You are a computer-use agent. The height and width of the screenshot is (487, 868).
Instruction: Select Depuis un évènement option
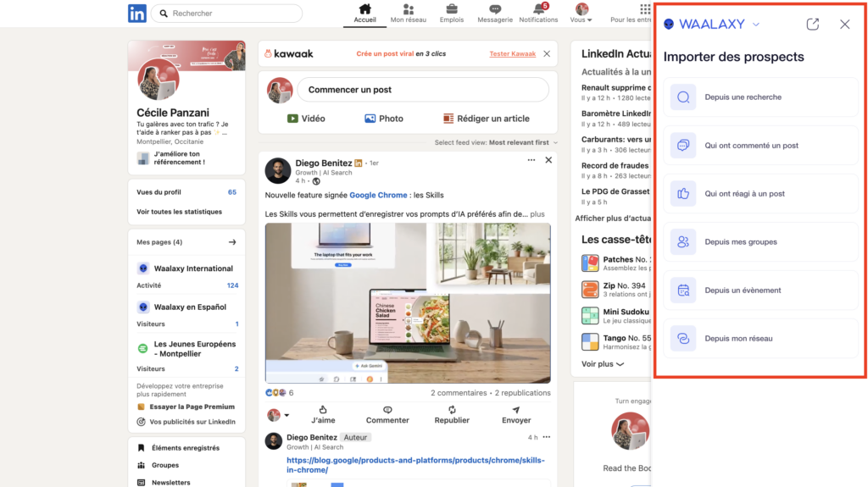coord(760,290)
